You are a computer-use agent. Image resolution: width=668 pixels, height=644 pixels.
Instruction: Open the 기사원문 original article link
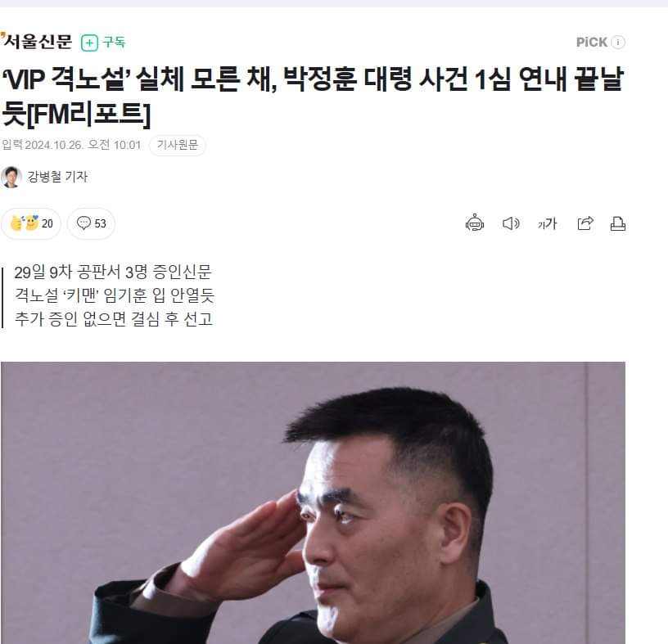point(177,145)
